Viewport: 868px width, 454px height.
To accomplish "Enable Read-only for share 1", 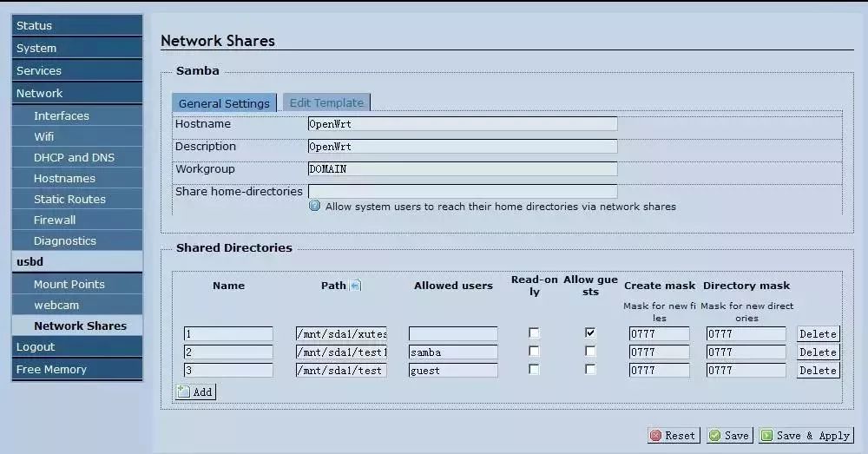I will pos(534,333).
